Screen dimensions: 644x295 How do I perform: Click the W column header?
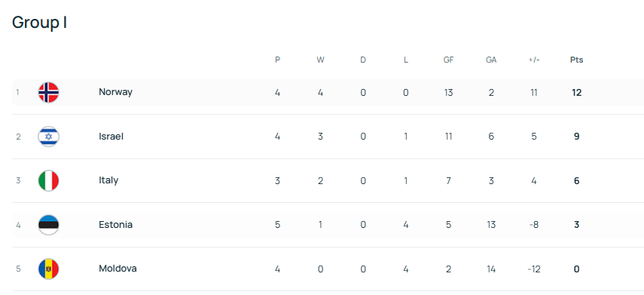pos(320,60)
